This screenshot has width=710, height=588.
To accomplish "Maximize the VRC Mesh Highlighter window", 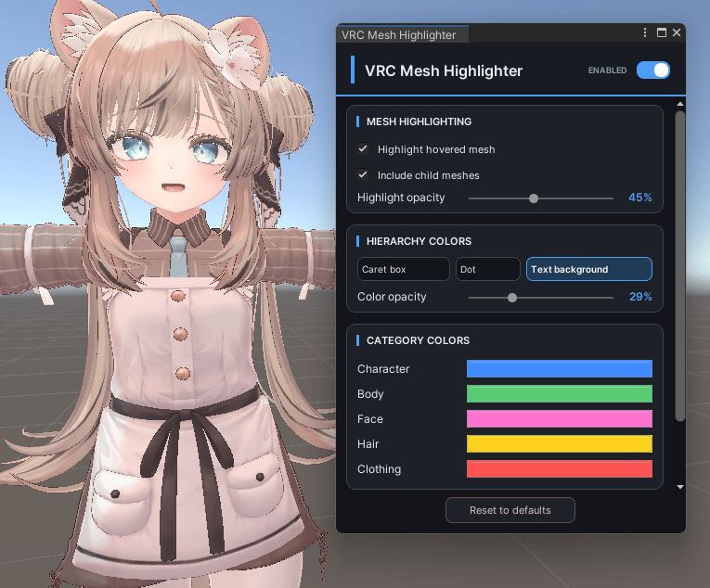I will pyautogui.click(x=662, y=32).
